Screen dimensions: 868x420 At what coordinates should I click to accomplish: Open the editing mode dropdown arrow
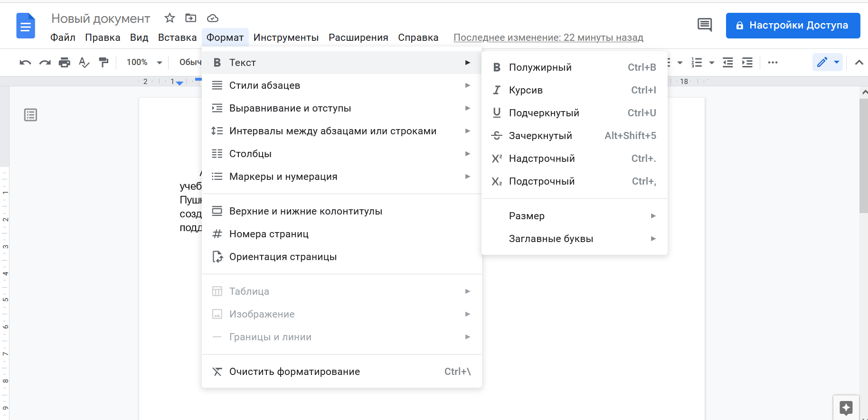tap(837, 62)
